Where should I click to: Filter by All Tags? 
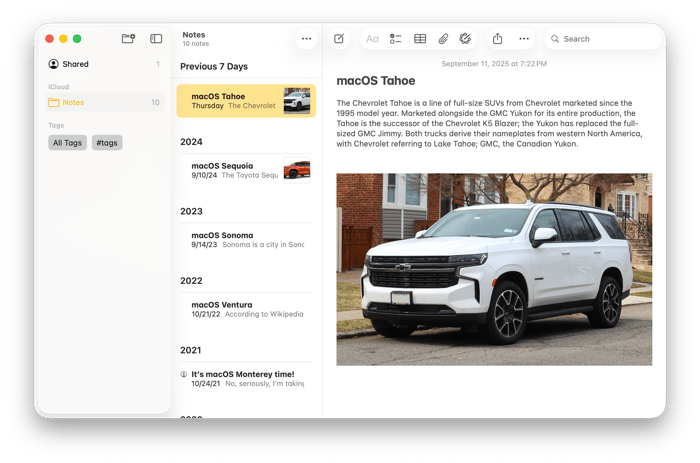point(67,143)
